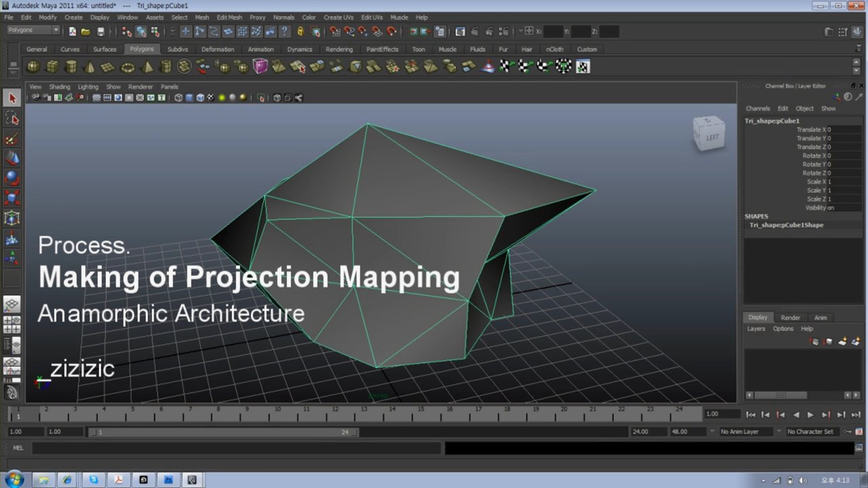868x488 pixels.
Task: Switch to the Rendering shelf tab
Action: [339, 49]
